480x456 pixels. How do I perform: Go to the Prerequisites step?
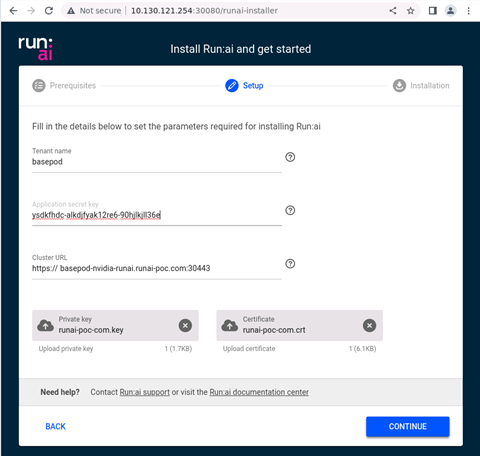pos(64,86)
